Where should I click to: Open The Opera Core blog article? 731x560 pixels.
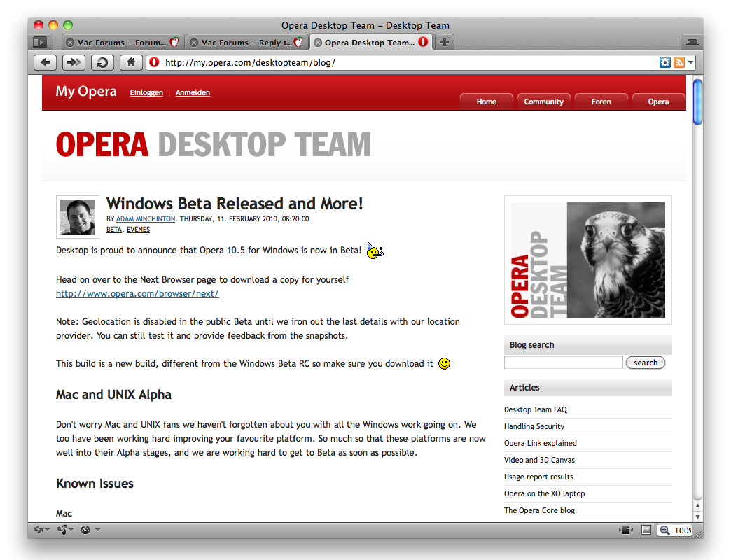[x=539, y=510]
